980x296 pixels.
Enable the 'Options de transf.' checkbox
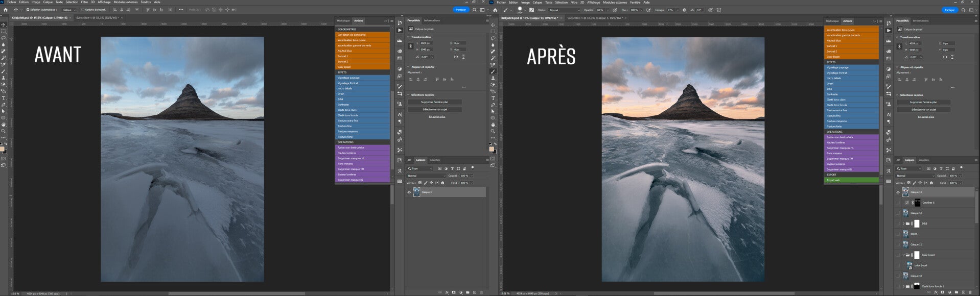82,10
